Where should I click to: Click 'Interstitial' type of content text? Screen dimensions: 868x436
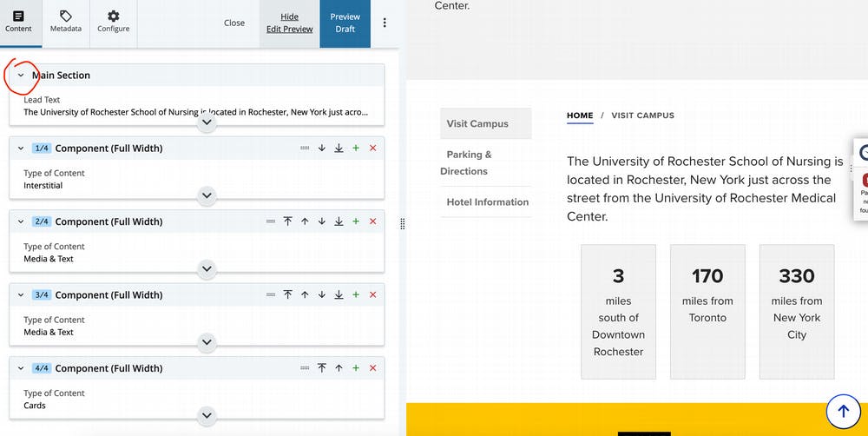pos(43,186)
